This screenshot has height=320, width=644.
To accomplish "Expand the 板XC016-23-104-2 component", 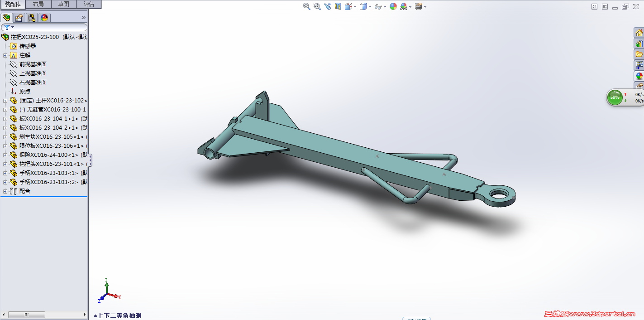I will coord(5,128).
